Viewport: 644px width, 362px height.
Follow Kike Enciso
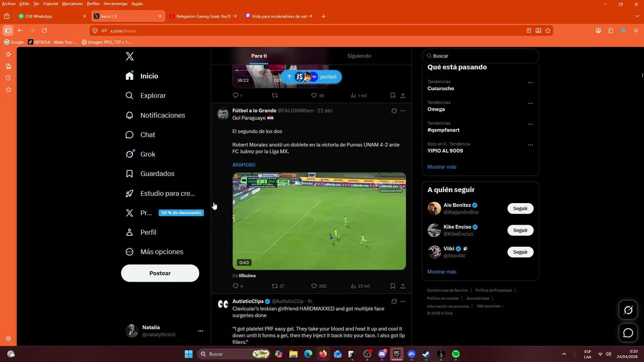520,230
